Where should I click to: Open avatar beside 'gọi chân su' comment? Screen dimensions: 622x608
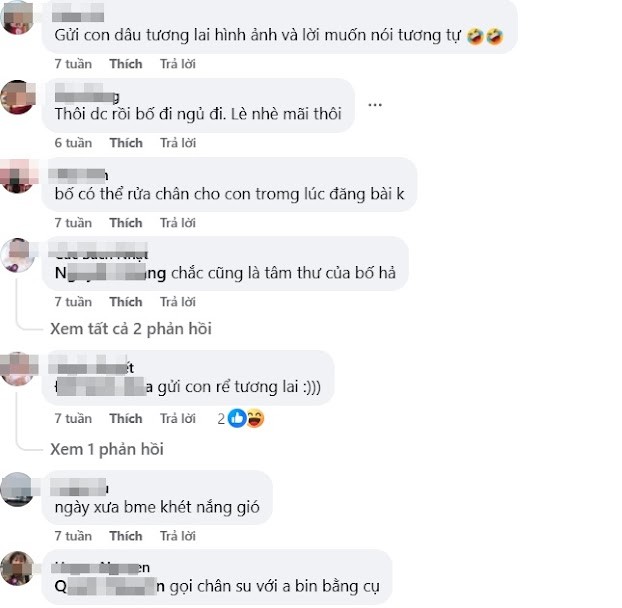pos(17,568)
